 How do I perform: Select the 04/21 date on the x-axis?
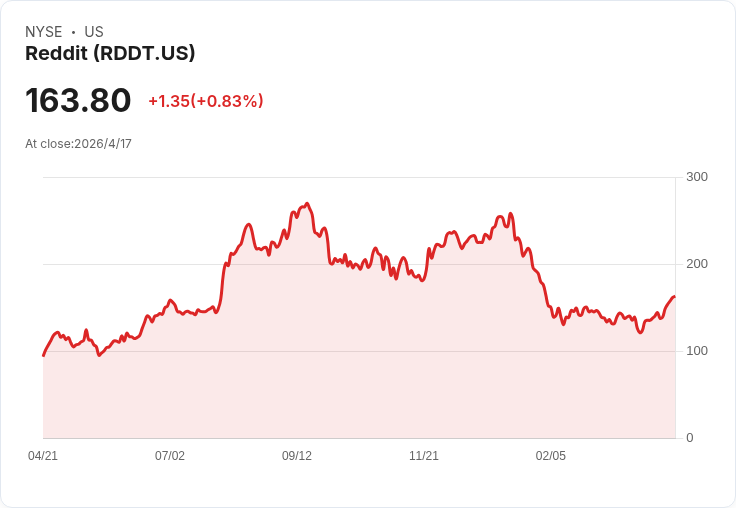(43, 456)
